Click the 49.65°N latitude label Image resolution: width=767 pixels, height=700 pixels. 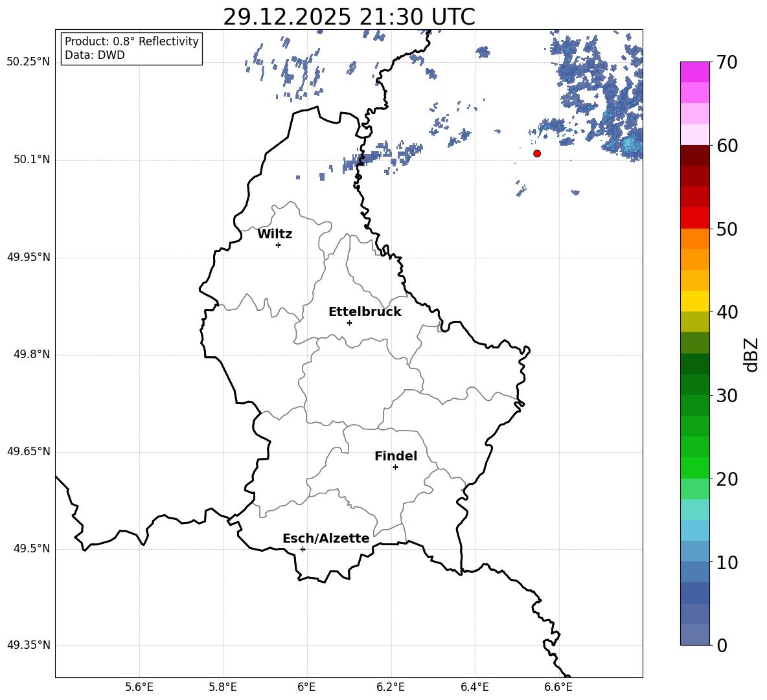pyautogui.click(x=29, y=451)
